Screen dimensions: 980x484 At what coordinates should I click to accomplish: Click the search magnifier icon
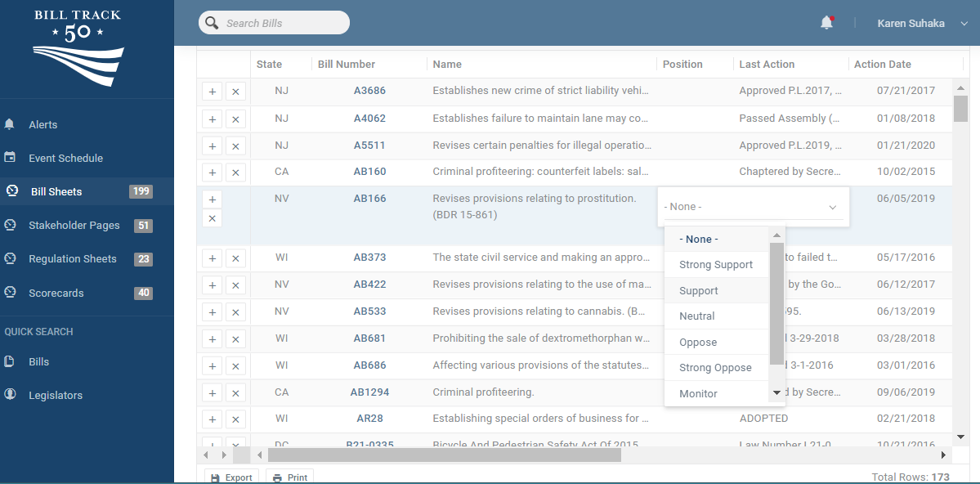coord(212,23)
